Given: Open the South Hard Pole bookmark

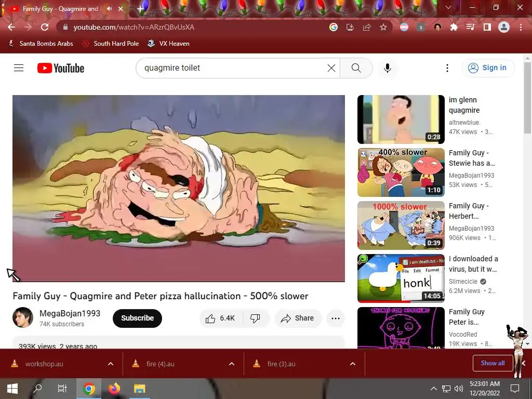Looking at the screenshot, I should coord(111,44).
